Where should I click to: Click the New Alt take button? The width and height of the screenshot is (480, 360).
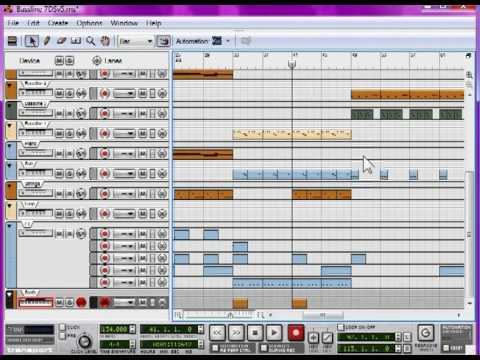(327, 338)
